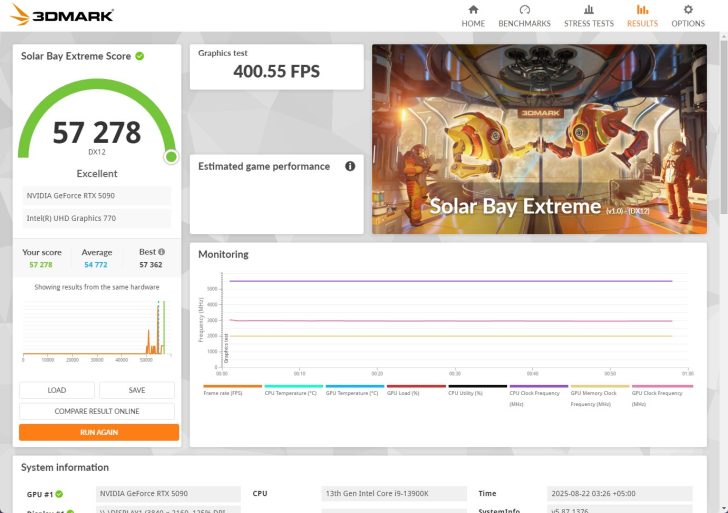Screen dimensions: 728x513
Task: Click the Benchmarks gauge icon
Action: click(x=525, y=9)
